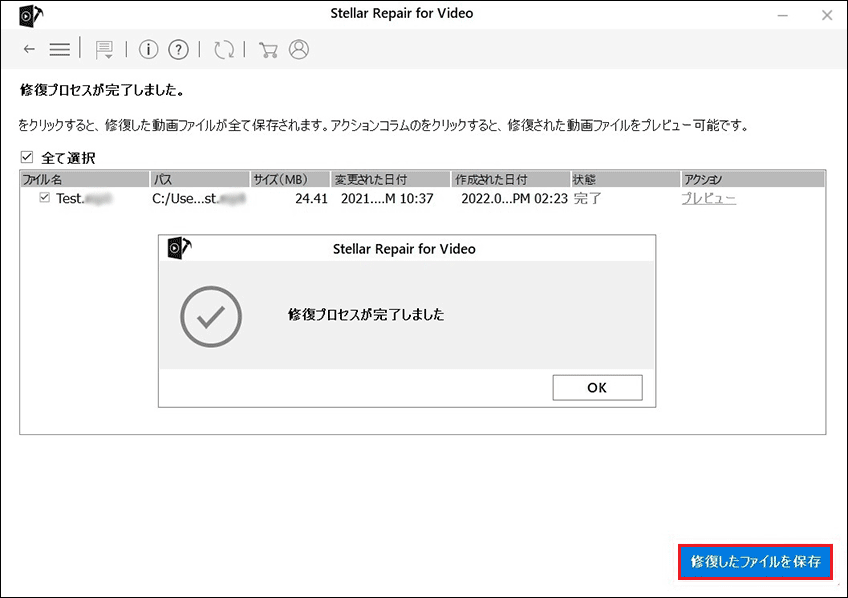
Task: Open the hamburger menu icon
Action: pyautogui.click(x=59, y=49)
